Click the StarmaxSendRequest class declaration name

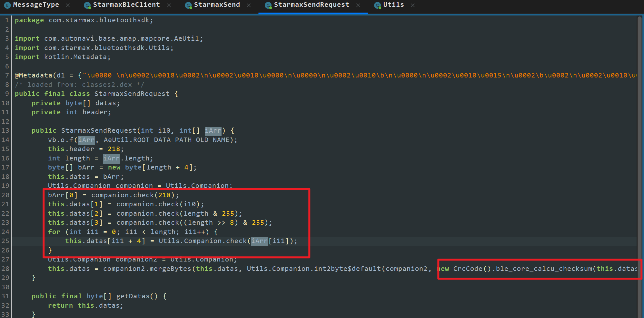(x=132, y=94)
